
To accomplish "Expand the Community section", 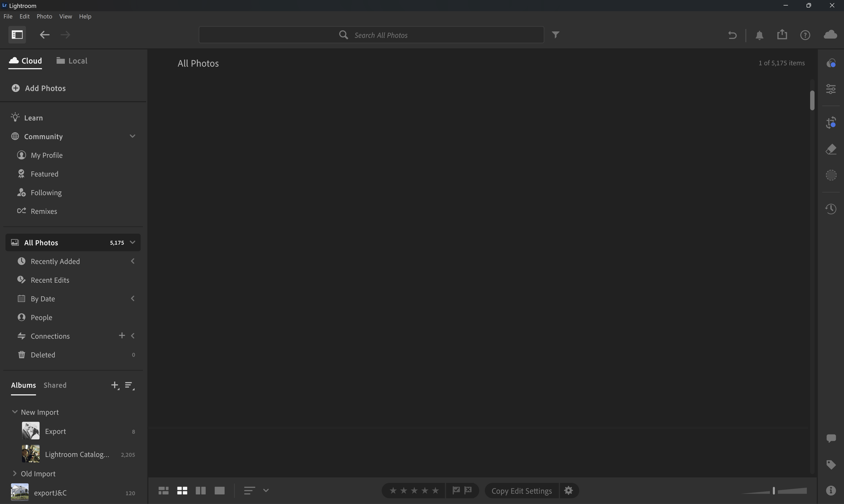I will pyautogui.click(x=132, y=136).
